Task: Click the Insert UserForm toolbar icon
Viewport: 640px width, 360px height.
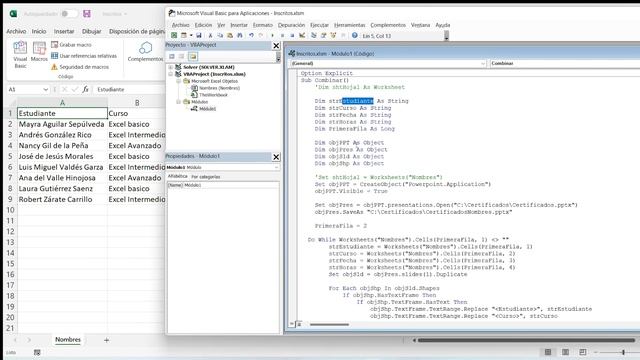Action: pos(184,36)
